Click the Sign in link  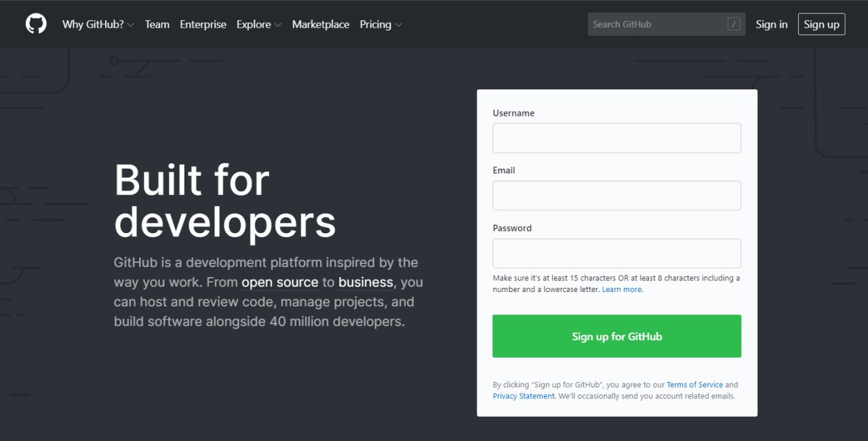point(772,24)
